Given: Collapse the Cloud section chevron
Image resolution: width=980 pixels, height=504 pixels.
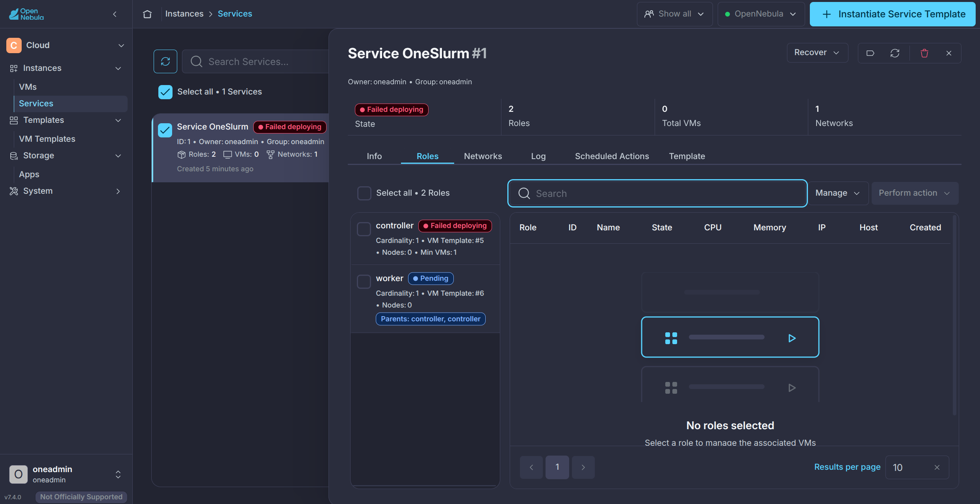Looking at the screenshot, I should (x=121, y=46).
